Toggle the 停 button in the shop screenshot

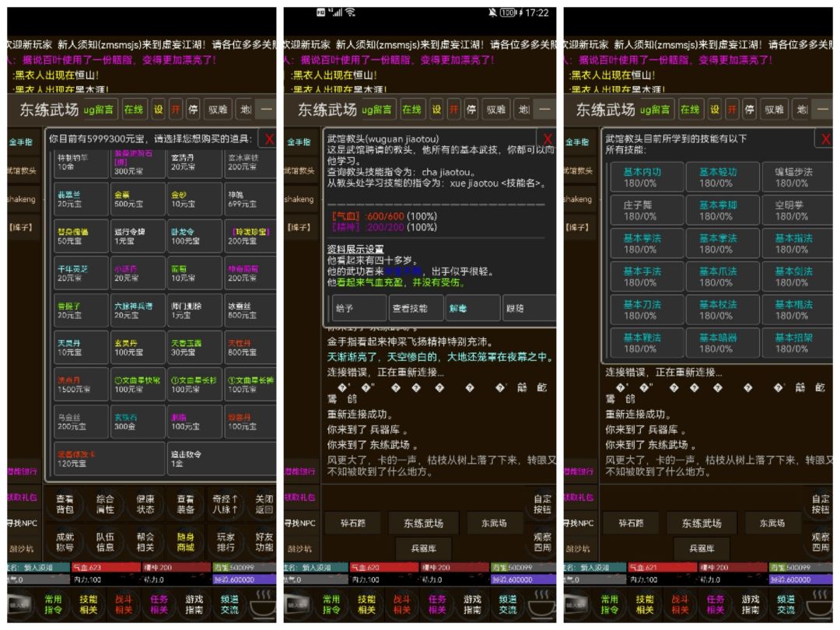(193, 110)
